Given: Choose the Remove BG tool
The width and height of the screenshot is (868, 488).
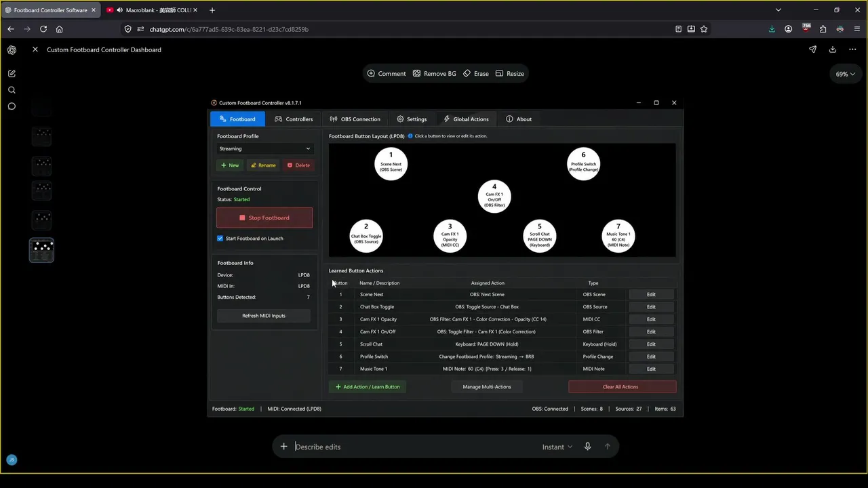Looking at the screenshot, I should coord(435,73).
